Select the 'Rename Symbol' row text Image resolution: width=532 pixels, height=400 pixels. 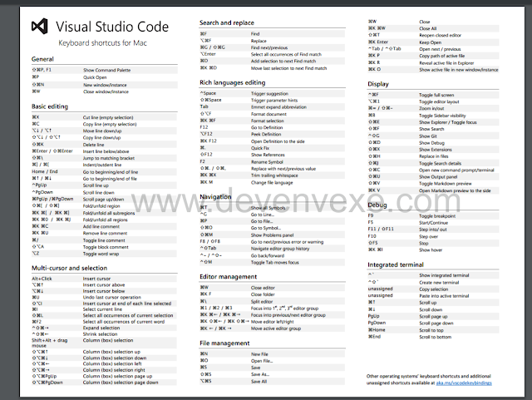coord(267,162)
